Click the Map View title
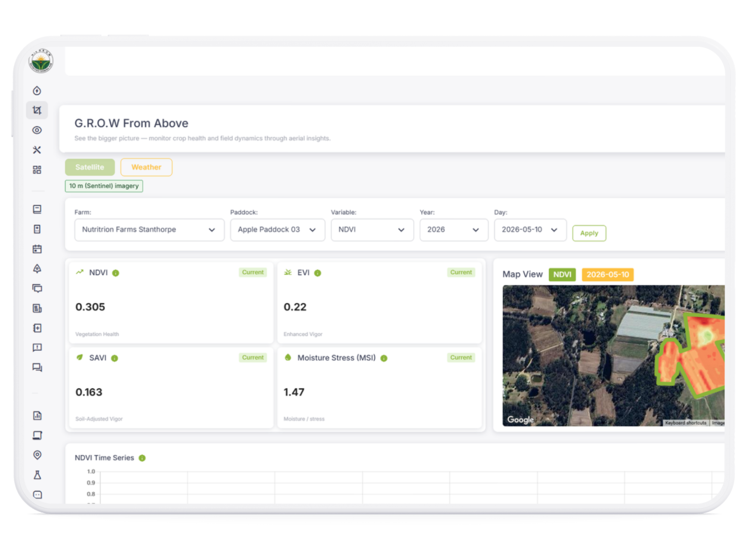 pyautogui.click(x=523, y=274)
